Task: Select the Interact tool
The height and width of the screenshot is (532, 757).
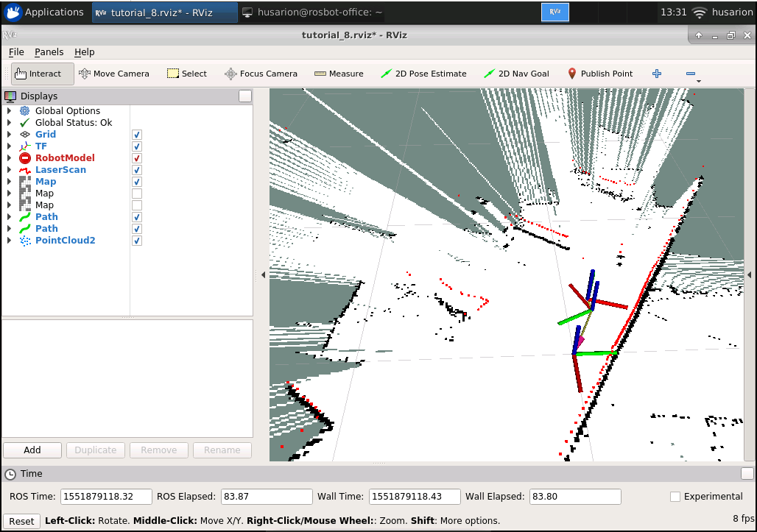Action: pos(43,74)
